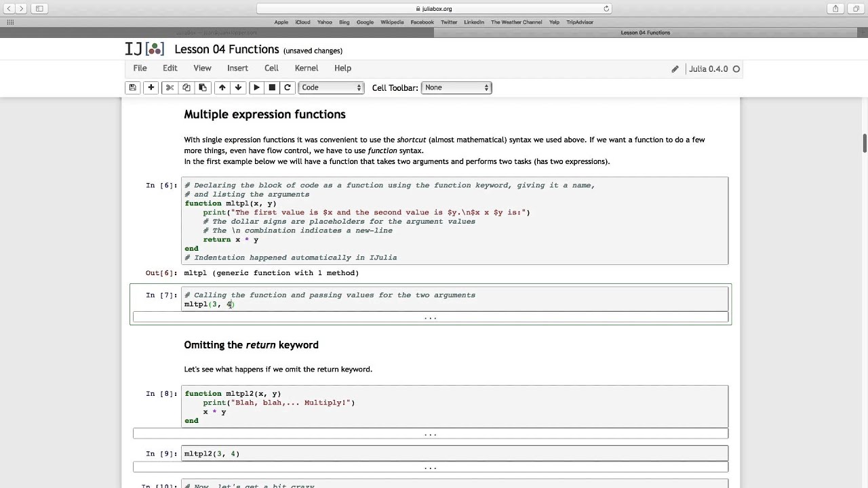Screen dimensions: 868x488
Task: Switch to the first juliabox browser tab
Action: pyautogui.click(x=216, y=33)
